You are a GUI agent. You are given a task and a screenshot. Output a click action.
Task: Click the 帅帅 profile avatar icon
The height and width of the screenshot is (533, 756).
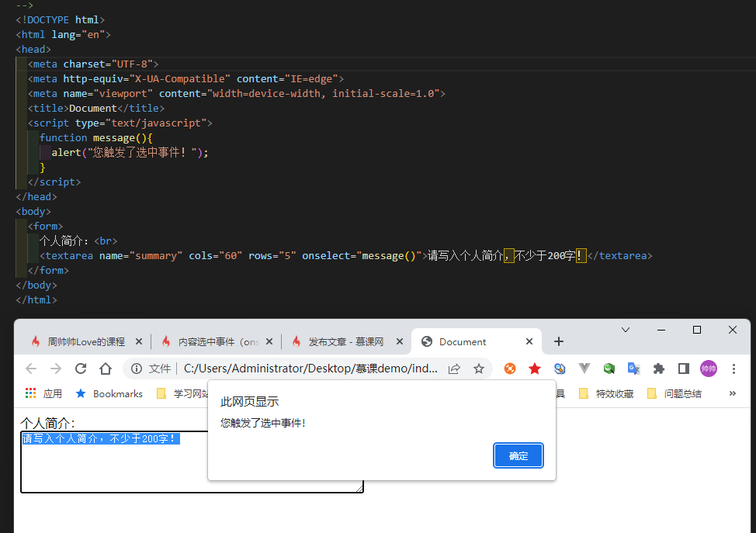[709, 369]
